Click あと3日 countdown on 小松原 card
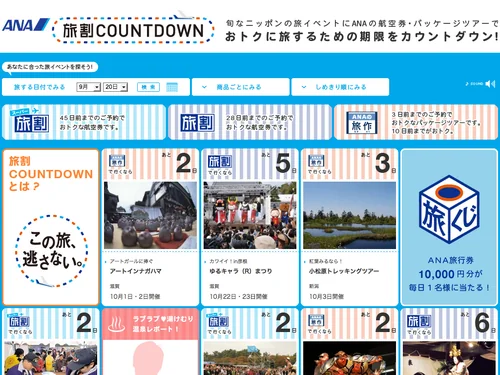Viewport: 500px width, 375px height. click(x=379, y=163)
